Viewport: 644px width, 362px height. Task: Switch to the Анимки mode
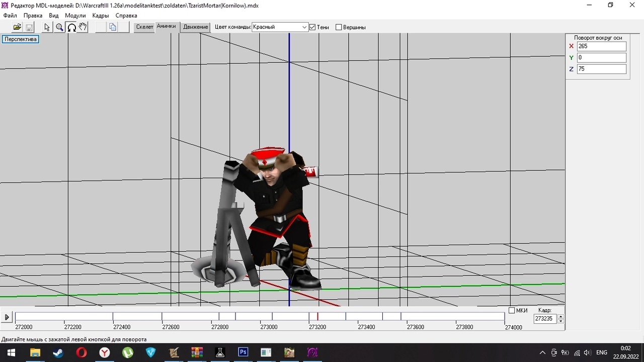coord(167,27)
